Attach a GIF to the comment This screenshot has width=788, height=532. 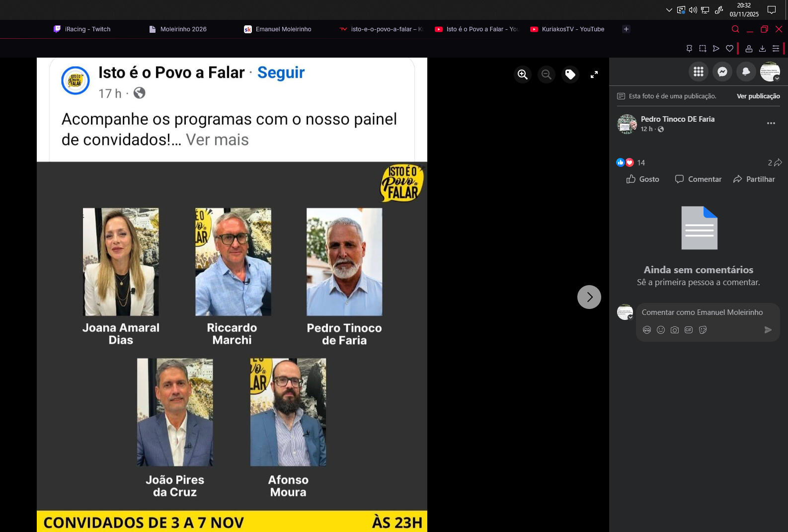coord(689,330)
